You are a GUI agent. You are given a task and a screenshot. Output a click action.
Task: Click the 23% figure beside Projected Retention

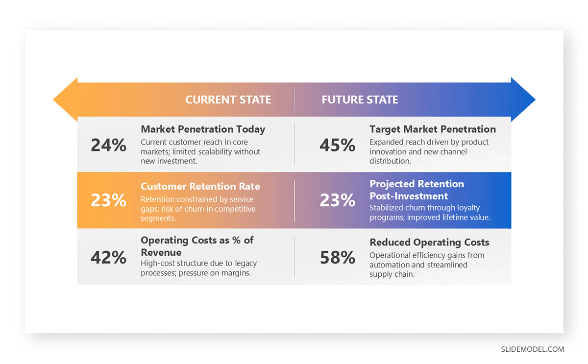click(337, 200)
